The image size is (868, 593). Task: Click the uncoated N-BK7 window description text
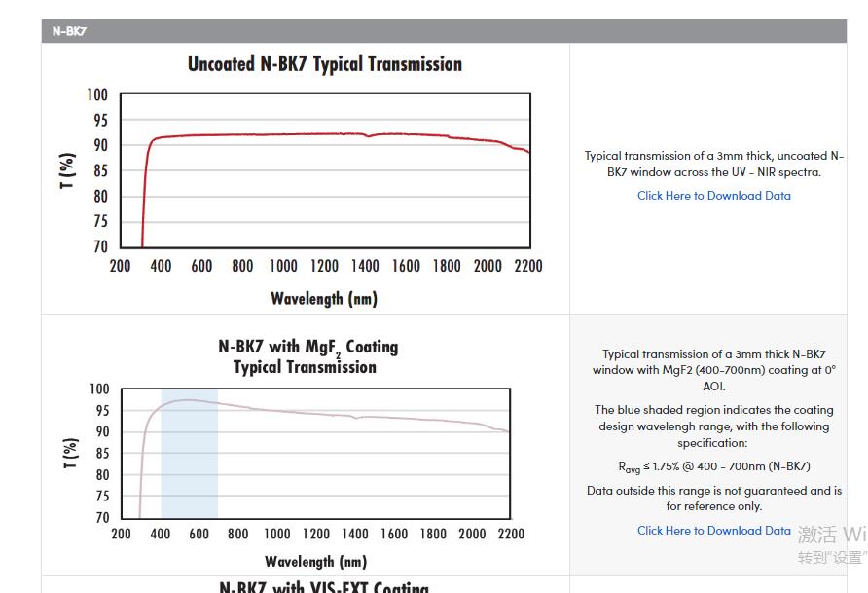[713, 164]
